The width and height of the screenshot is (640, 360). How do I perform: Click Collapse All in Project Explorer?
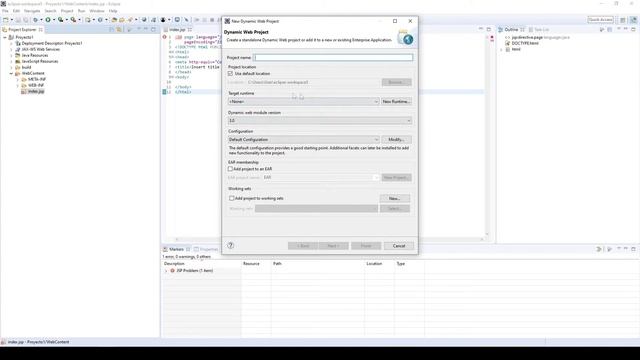[x=111, y=29]
